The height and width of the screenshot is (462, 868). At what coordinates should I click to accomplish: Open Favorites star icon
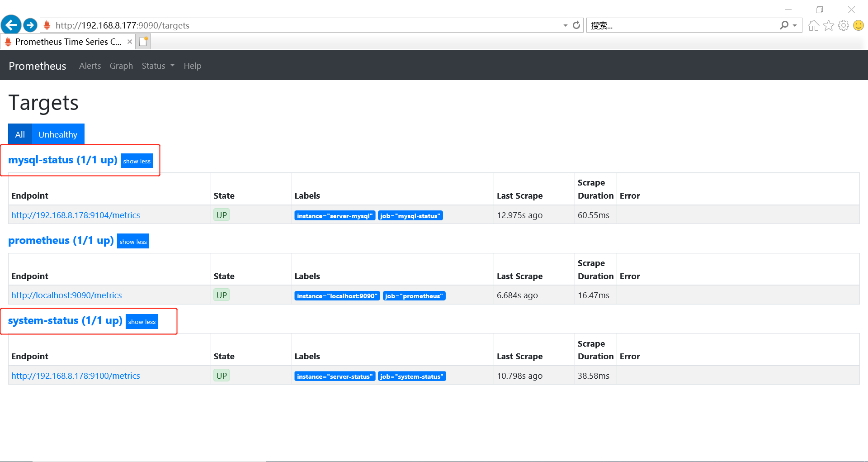[829, 25]
